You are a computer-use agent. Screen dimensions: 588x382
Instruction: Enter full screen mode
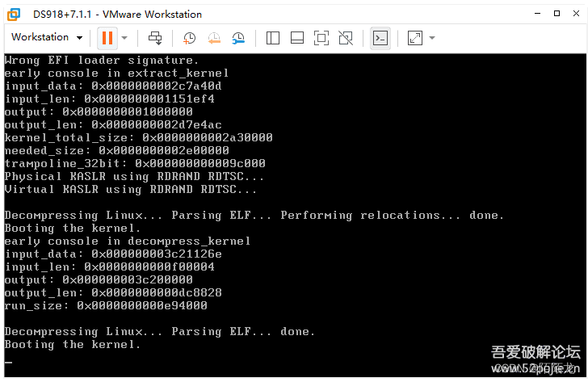pos(321,38)
